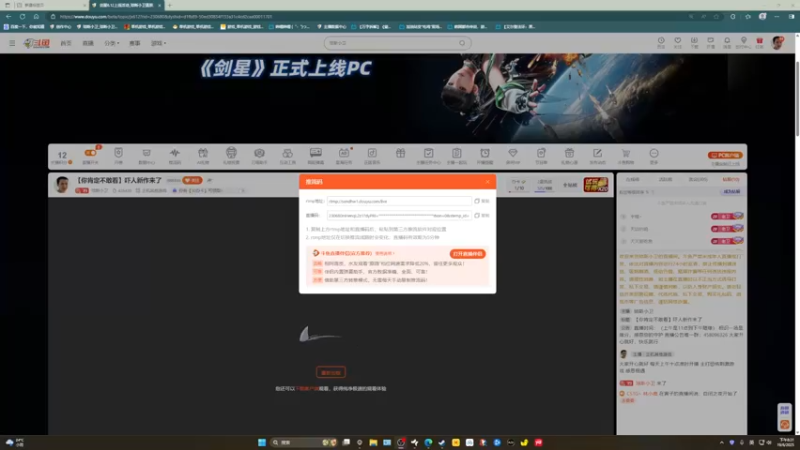Open the pencil edit post icon
The width and height of the screenshot is (800, 450).
(x=597, y=153)
